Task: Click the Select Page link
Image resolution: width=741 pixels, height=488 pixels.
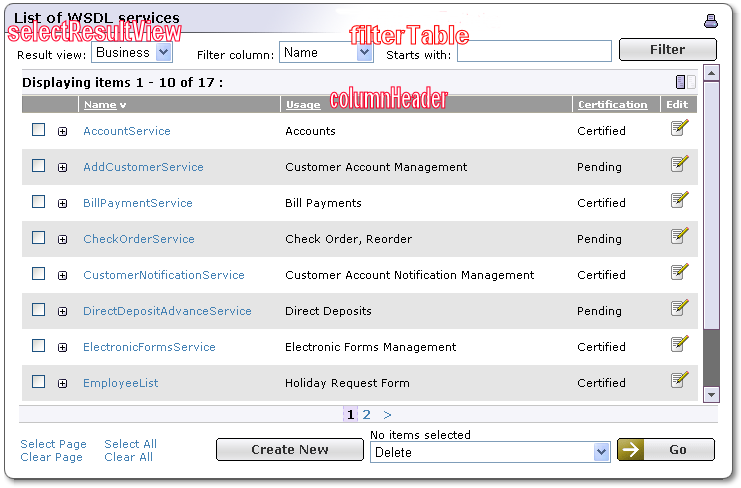Action: [x=53, y=444]
